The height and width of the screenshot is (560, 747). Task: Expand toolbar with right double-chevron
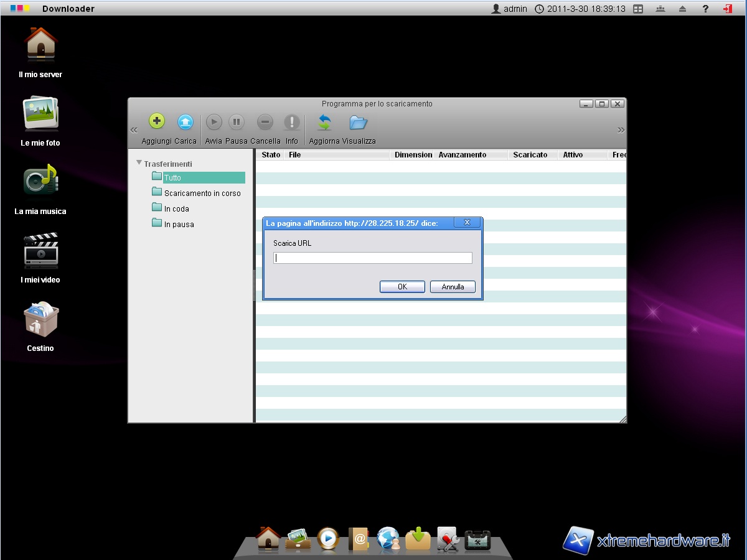point(621,130)
